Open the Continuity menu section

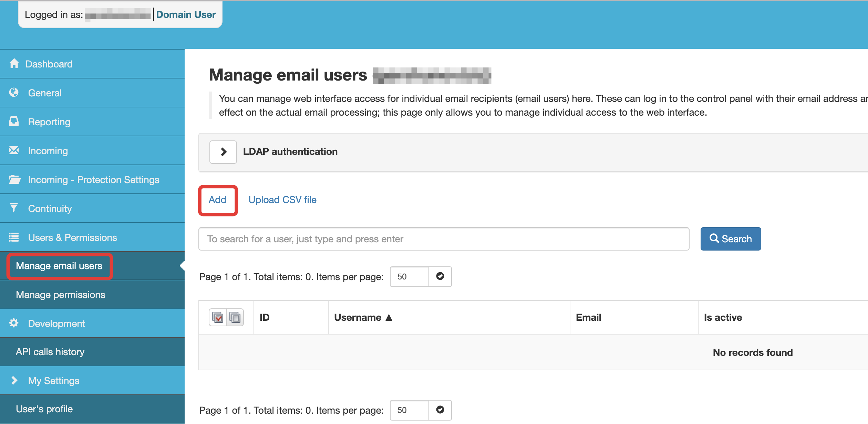(x=92, y=208)
